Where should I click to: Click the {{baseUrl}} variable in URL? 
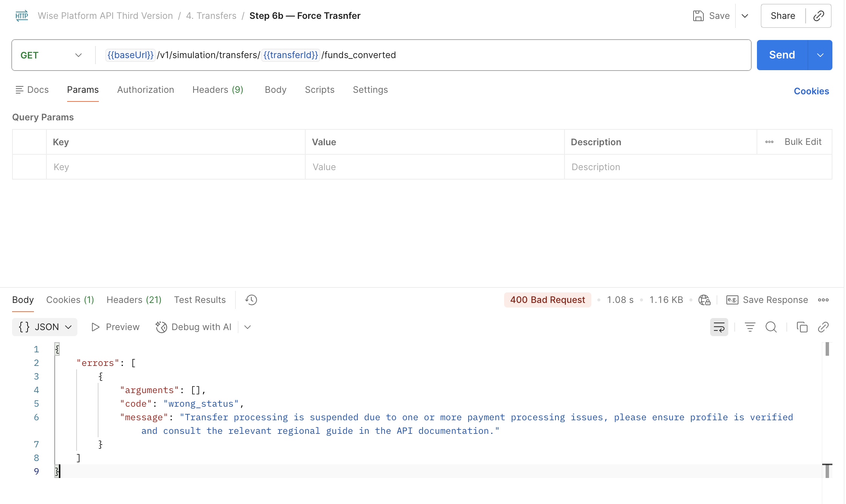[x=130, y=55]
